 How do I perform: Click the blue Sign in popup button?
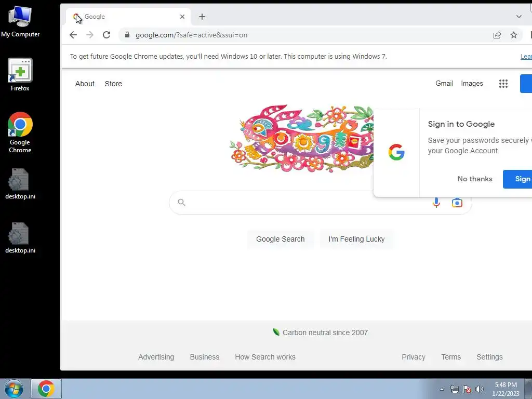pos(517,179)
